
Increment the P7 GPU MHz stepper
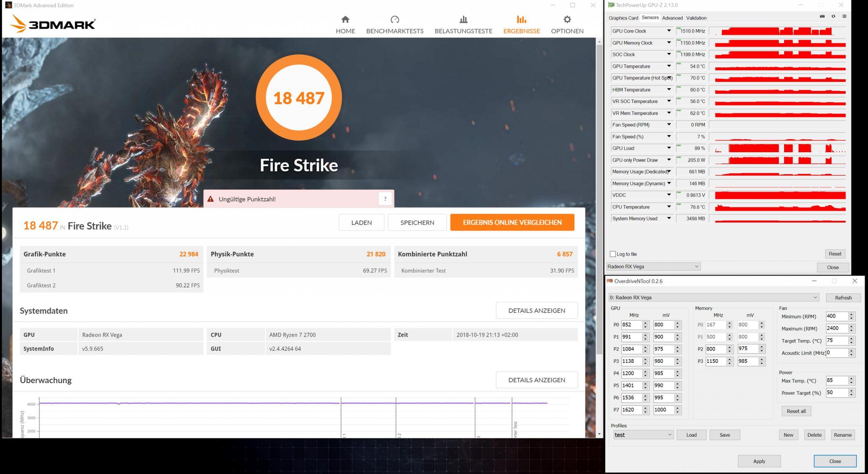click(x=645, y=408)
